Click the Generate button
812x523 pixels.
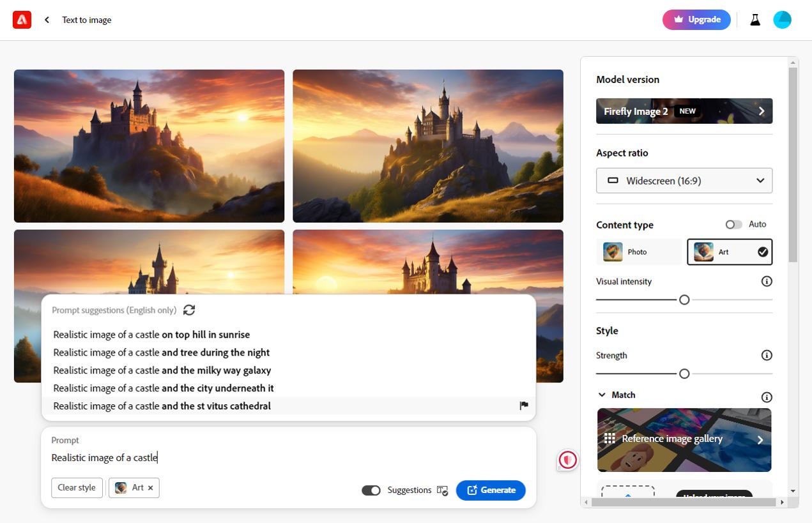tap(491, 490)
